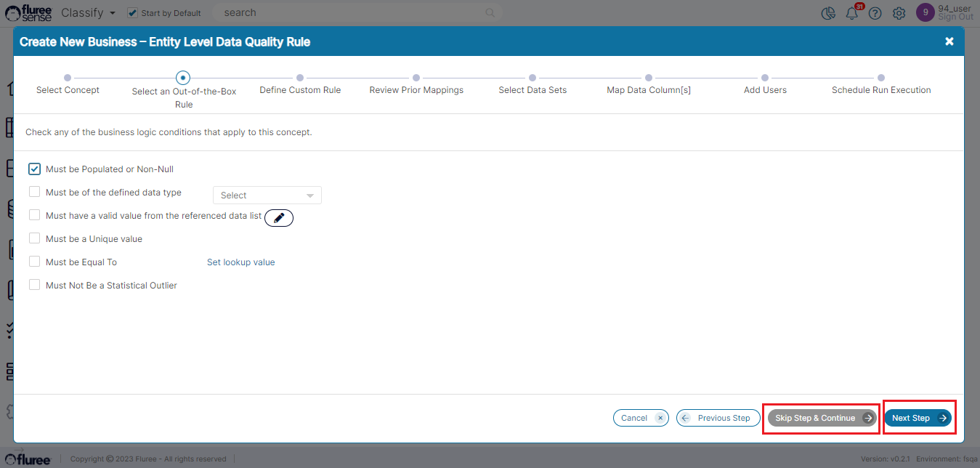Open the settings gear icon
Image resolution: width=980 pixels, height=468 pixels.
pyautogui.click(x=899, y=13)
